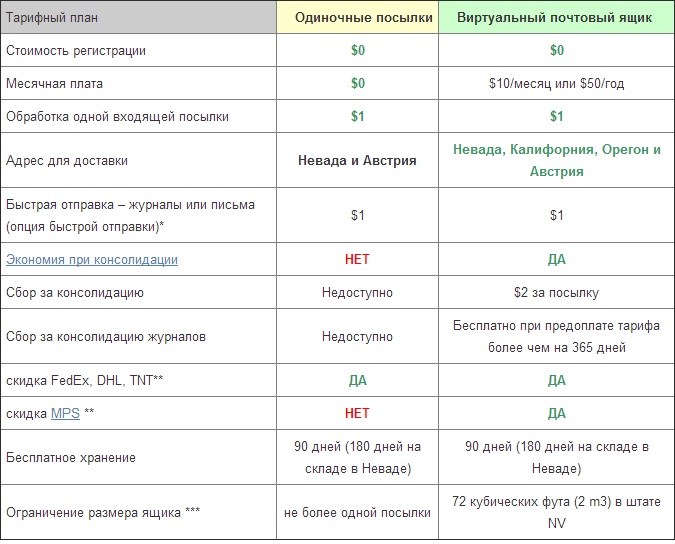Select the "Виртуальный почтовый ящик" column header
This screenshot has width=675, height=544.
(x=556, y=18)
